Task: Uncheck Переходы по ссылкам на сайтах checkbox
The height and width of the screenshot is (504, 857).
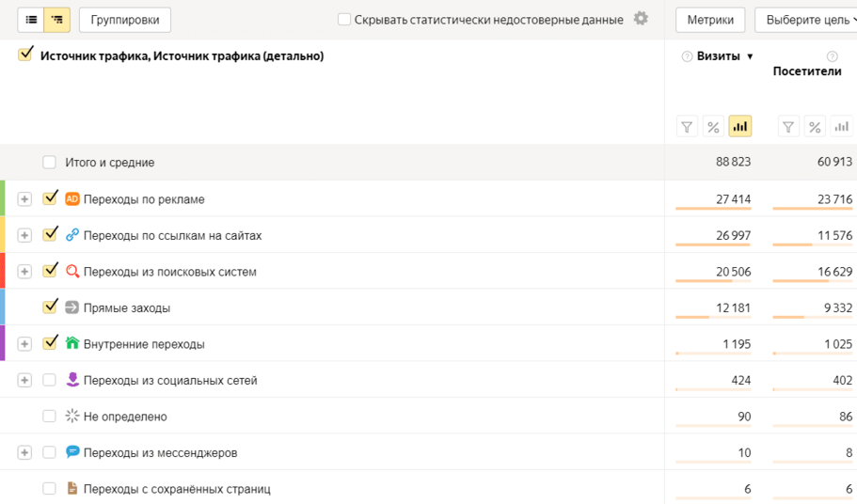Action: (x=50, y=234)
